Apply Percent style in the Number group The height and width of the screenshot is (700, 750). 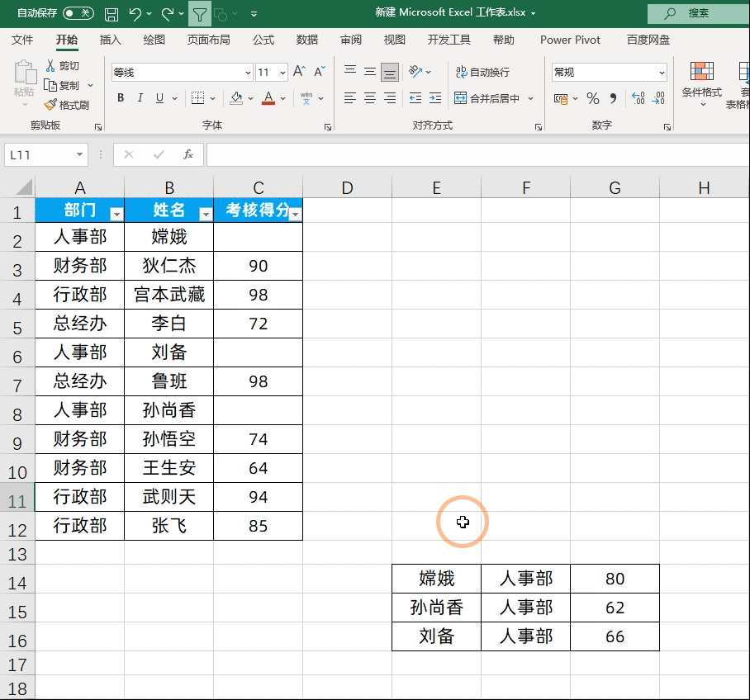[593, 97]
